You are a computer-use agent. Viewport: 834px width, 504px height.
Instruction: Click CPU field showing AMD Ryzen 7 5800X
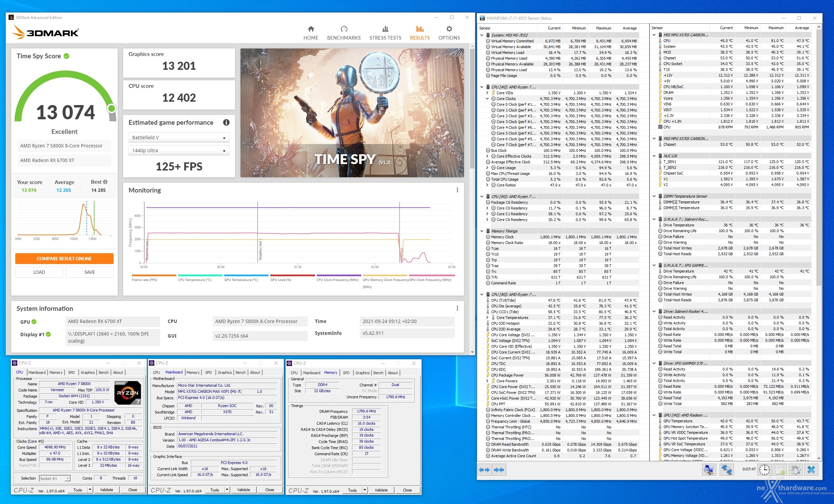259,321
